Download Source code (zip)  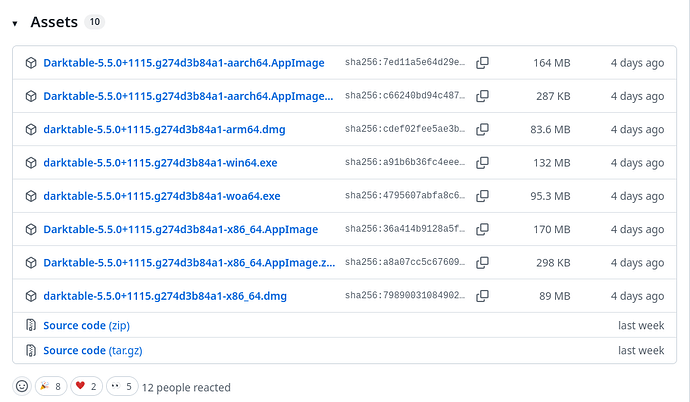click(x=86, y=325)
